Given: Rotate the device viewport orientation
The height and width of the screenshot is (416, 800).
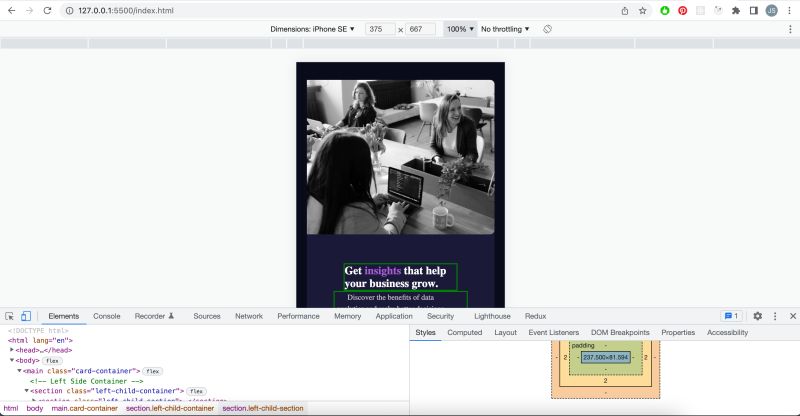Looking at the screenshot, I should pyautogui.click(x=547, y=29).
